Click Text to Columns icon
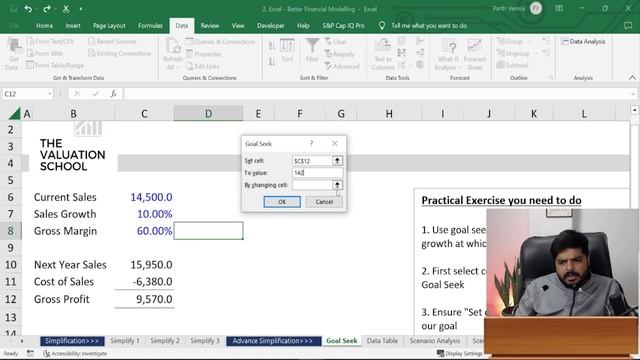Image resolution: width=640 pixels, height=360 pixels. pos(383,54)
